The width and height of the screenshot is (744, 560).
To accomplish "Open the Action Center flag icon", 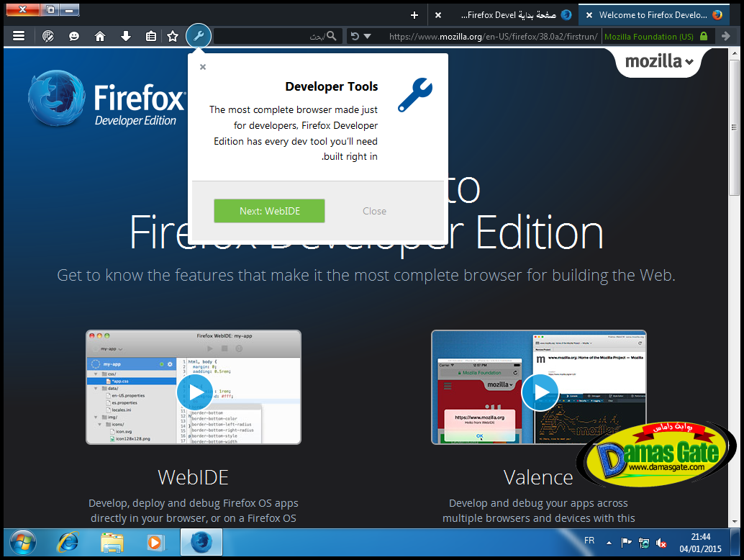I will (626, 543).
